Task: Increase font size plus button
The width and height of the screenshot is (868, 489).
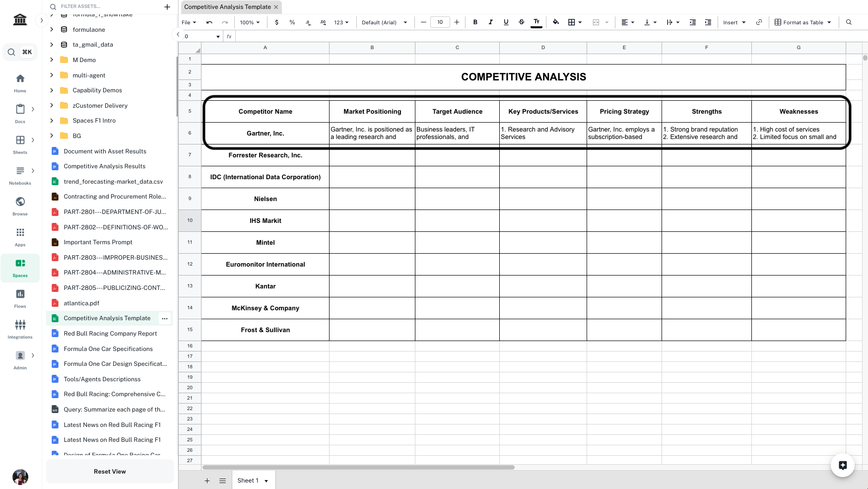Action: tap(457, 22)
